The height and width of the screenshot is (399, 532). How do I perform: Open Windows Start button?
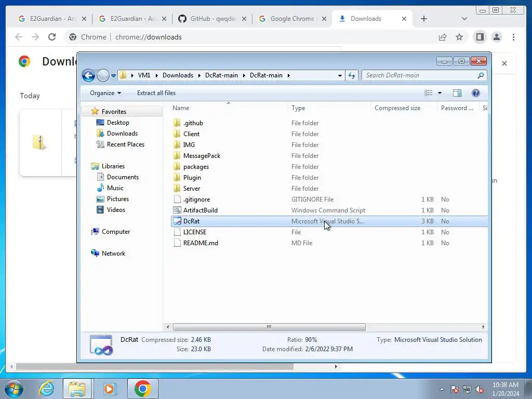click(x=14, y=389)
